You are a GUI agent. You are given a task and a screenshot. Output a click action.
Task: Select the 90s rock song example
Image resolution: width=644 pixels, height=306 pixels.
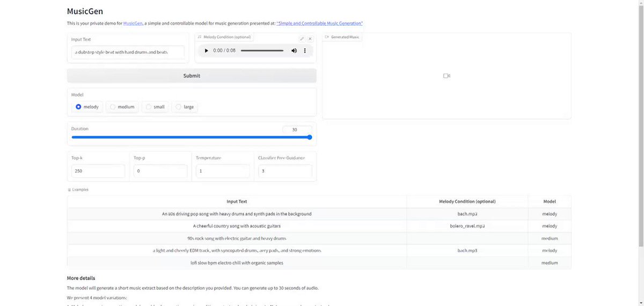pyautogui.click(x=237, y=238)
